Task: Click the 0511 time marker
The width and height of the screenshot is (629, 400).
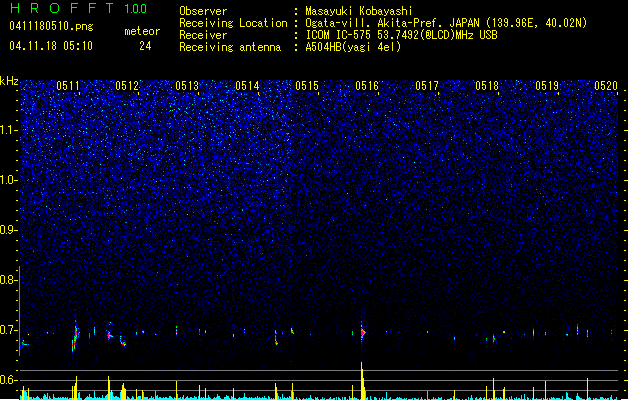Action: click(68, 86)
